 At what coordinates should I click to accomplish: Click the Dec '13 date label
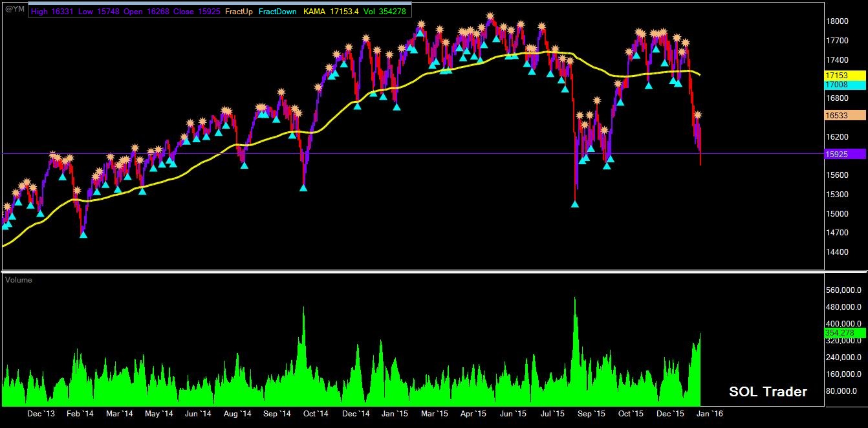[x=42, y=414]
